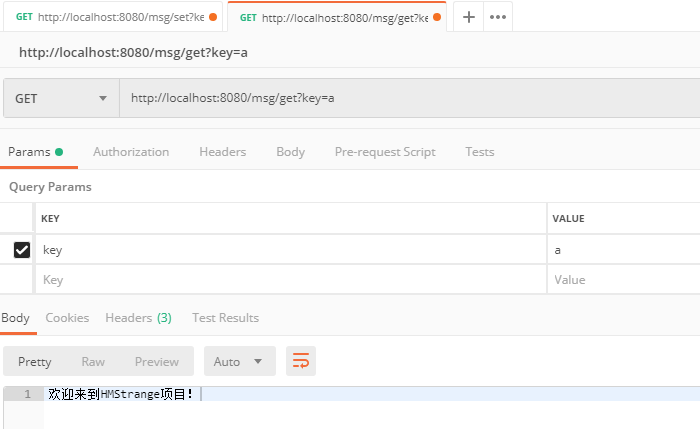This screenshot has height=429, width=700.
Task: Click the unsaved orange dot on msg/set tab
Action: (x=213, y=17)
